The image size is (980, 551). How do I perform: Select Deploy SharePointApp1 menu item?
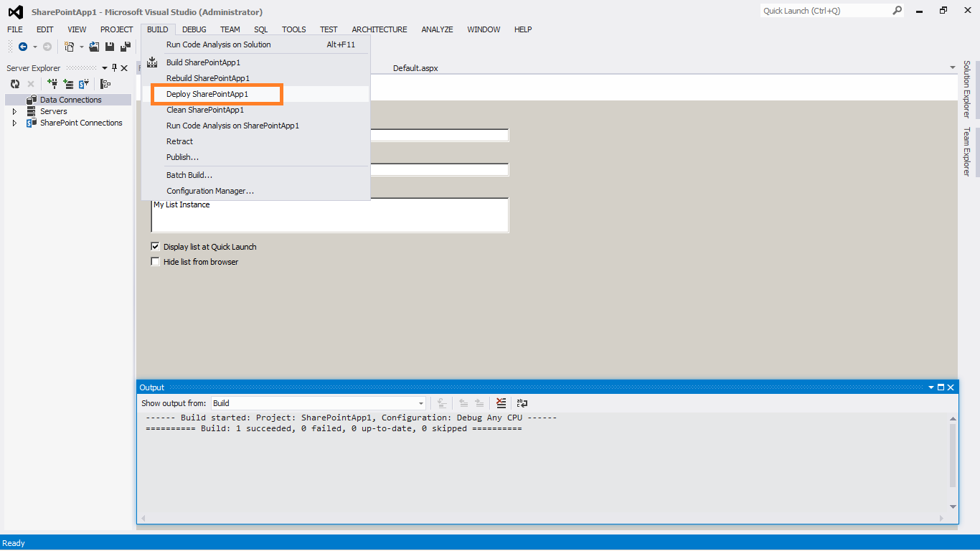pos(255,94)
